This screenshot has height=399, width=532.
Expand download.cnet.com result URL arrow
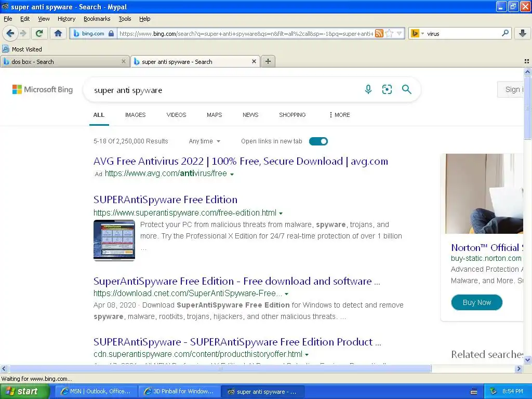click(286, 294)
